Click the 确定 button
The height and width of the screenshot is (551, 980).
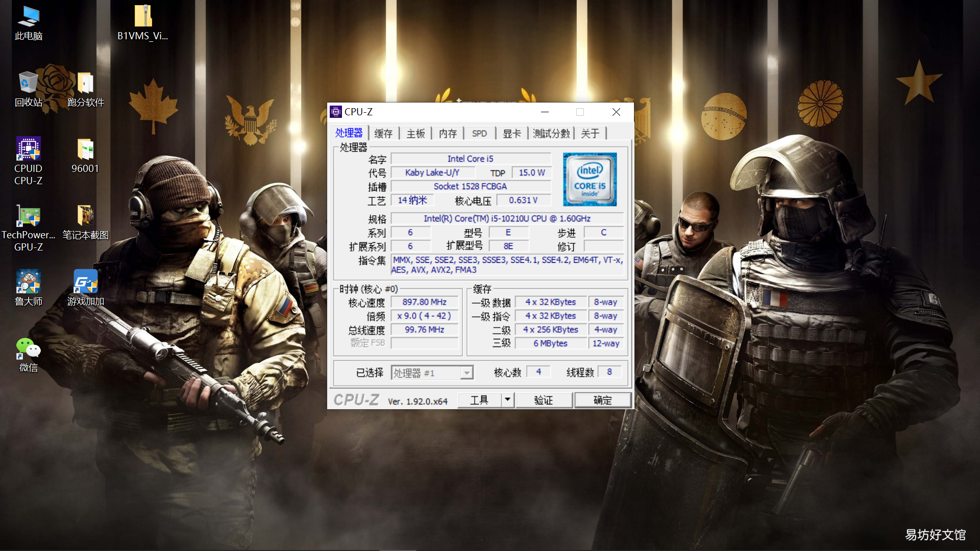(603, 400)
